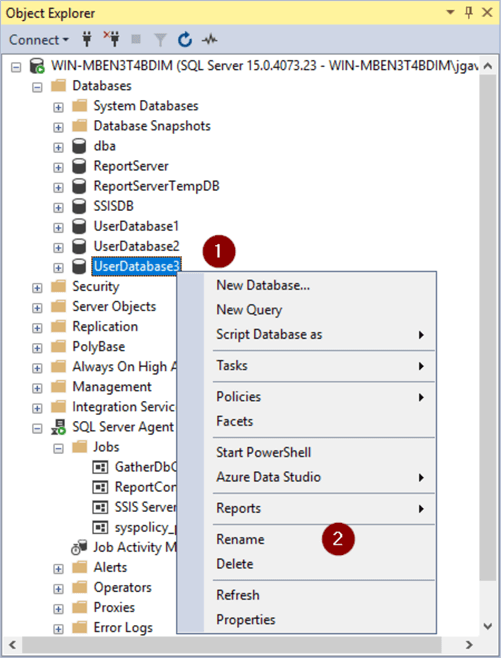Click the Disconnect plug icon with red X
Viewport: 501px width, 658px height.
tap(111, 39)
